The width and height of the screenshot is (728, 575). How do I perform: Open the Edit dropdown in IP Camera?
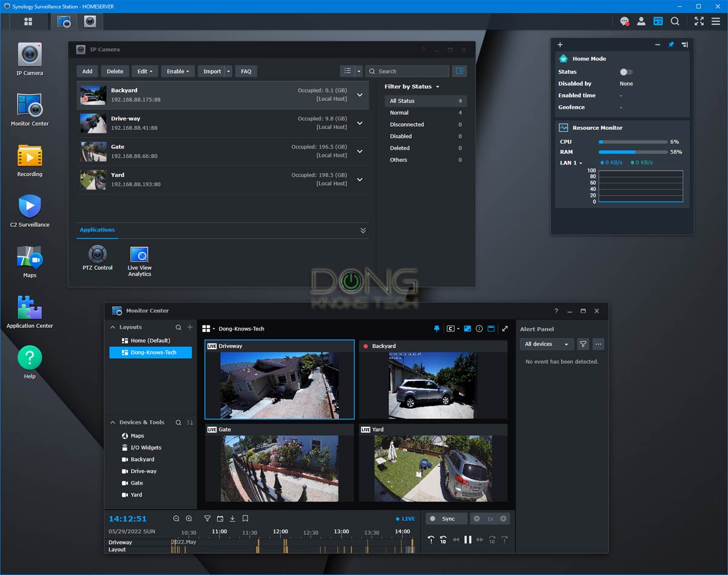click(x=145, y=71)
